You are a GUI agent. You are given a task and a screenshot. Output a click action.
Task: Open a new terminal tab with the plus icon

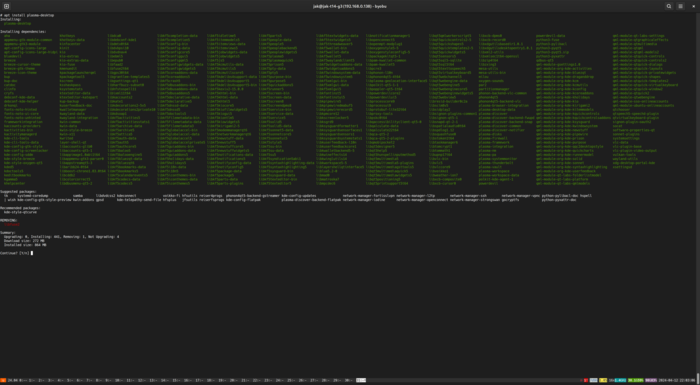pyautogui.click(x=6, y=6)
